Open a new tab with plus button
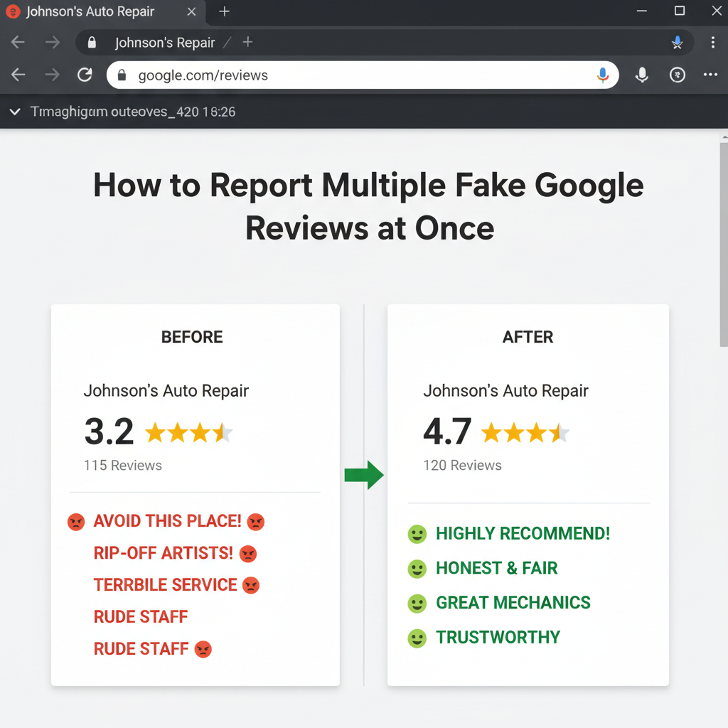Screen dimensions: 728x728 [x=224, y=11]
